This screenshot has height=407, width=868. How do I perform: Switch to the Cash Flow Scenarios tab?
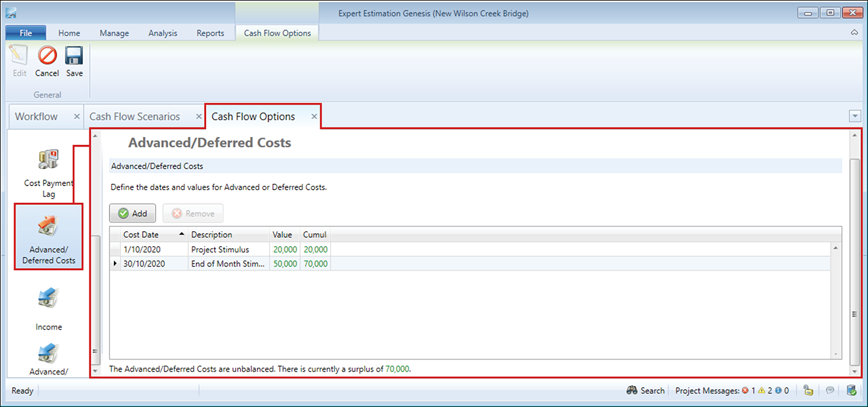(135, 117)
